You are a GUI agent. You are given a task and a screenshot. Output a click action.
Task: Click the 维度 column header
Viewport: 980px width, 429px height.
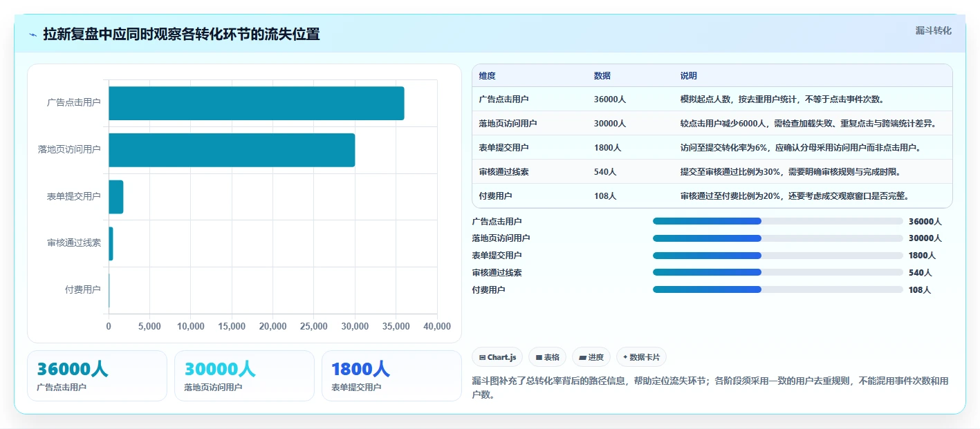tap(487, 75)
